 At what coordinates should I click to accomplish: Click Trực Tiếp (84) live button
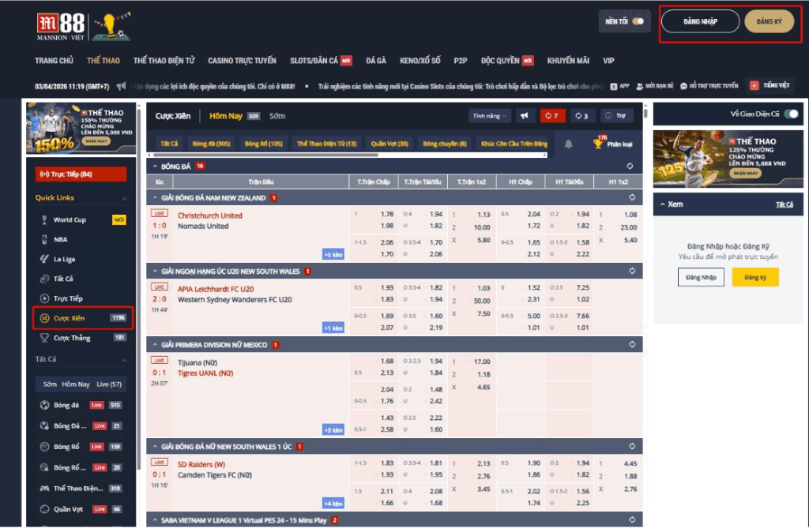81,174
